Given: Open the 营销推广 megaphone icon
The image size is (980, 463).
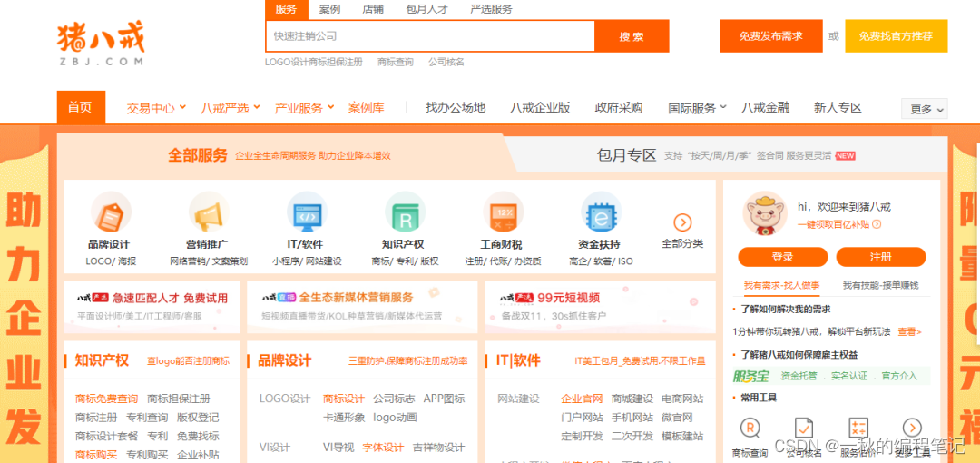Looking at the screenshot, I should (209, 212).
